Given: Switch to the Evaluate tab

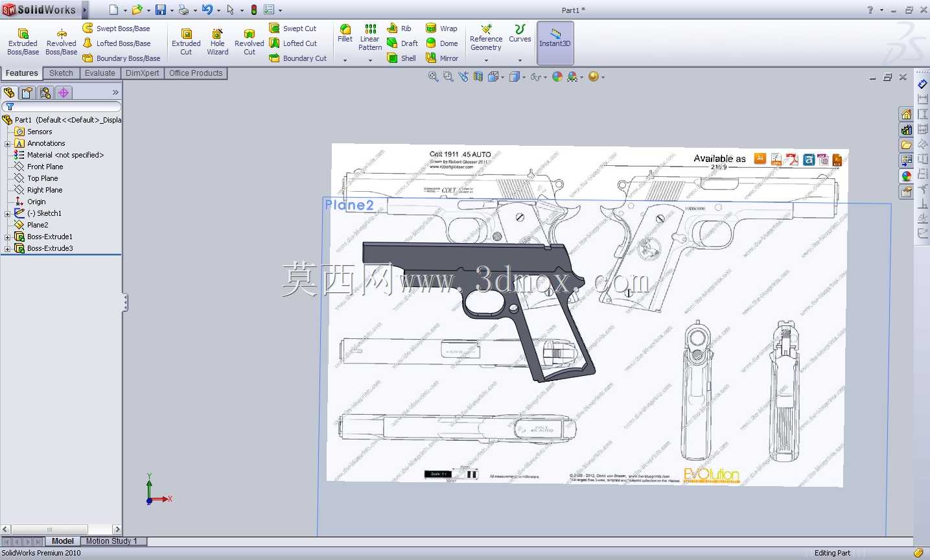Looking at the screenshot, I should [100, 73].
